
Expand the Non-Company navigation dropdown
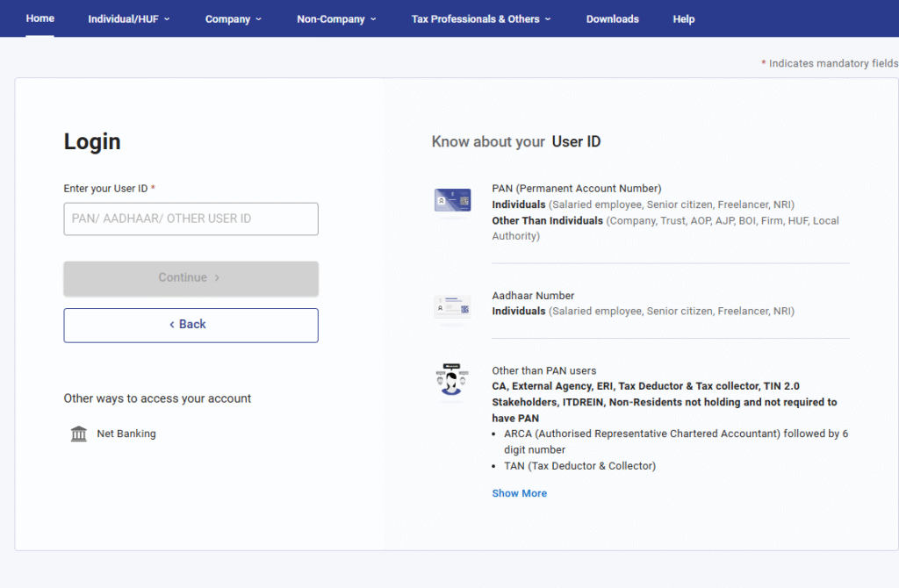tap(336, 18)
